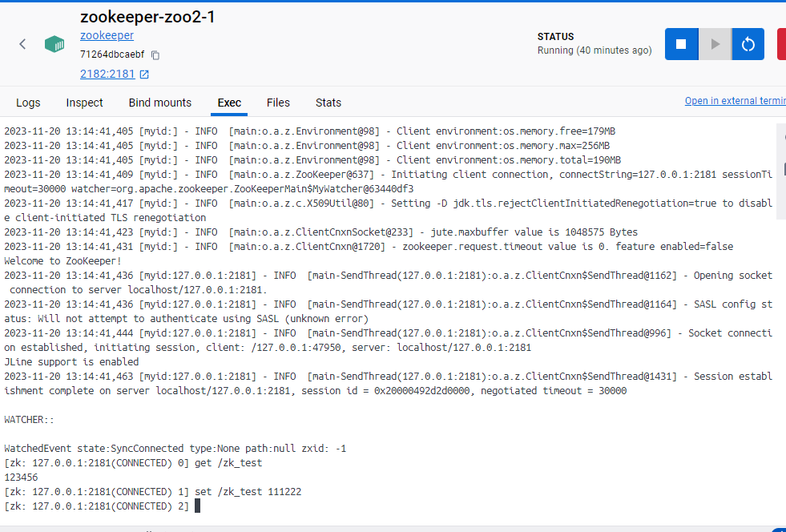This screenshot has width=786, height=532.
Task: Copy container ID 71264dbcaebf
Action: [155, 55]
